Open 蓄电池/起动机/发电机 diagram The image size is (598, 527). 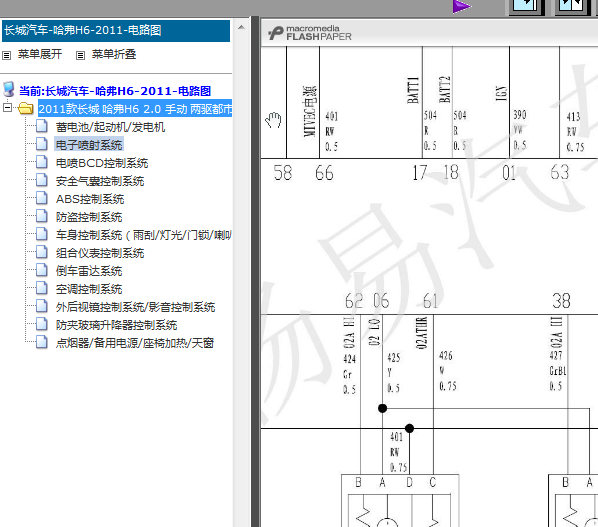click(110, 127)
